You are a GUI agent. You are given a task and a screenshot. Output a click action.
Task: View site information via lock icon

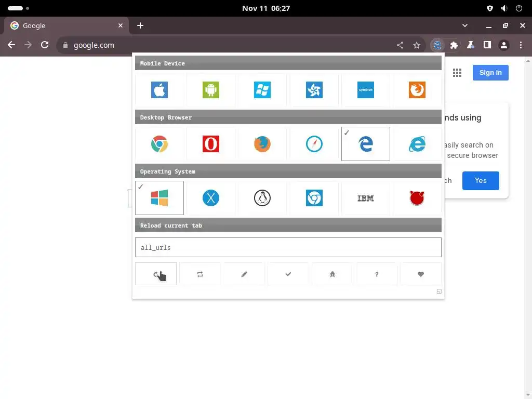[65, 45]
